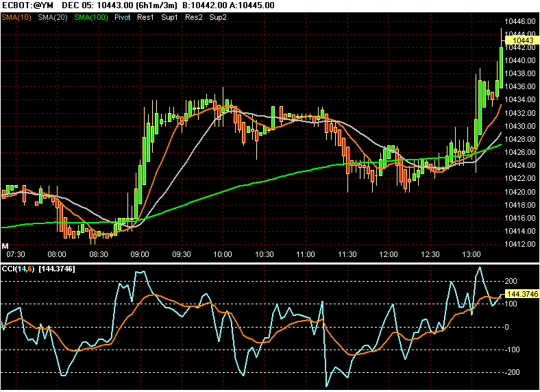Image resolution: width=540 pixels, height=392 pixels.
Task: Click the 12:00 time axis label
Action: 389,254
